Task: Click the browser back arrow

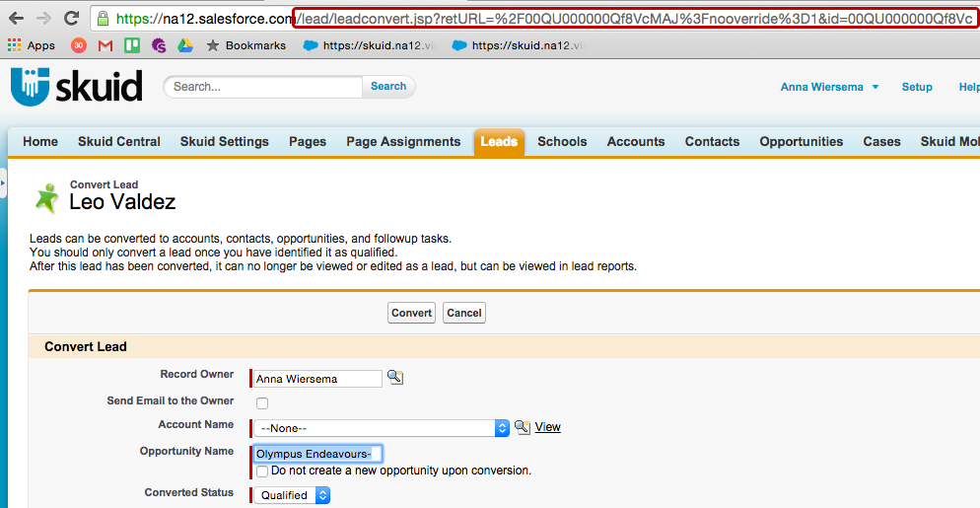Action: (16, 19)
